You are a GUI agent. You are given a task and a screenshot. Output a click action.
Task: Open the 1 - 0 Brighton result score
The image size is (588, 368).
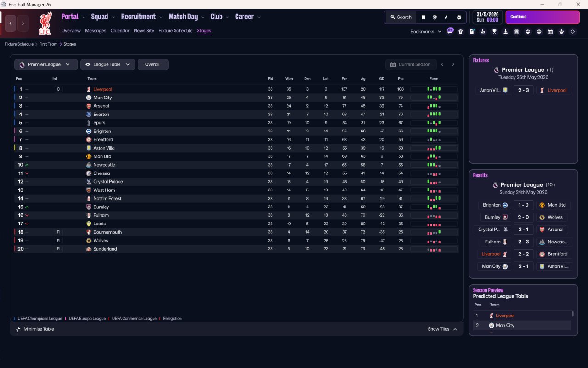pyautogui.click(x=524, y=205)
